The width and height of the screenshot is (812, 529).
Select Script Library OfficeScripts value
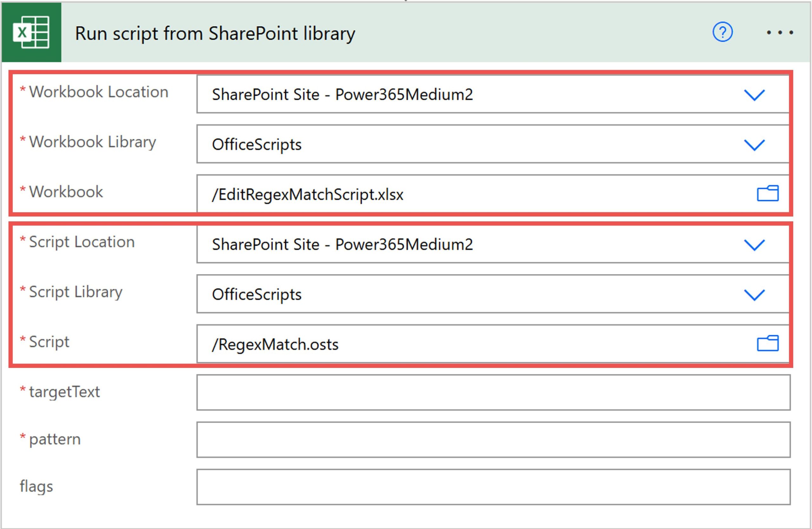point(257,294)
